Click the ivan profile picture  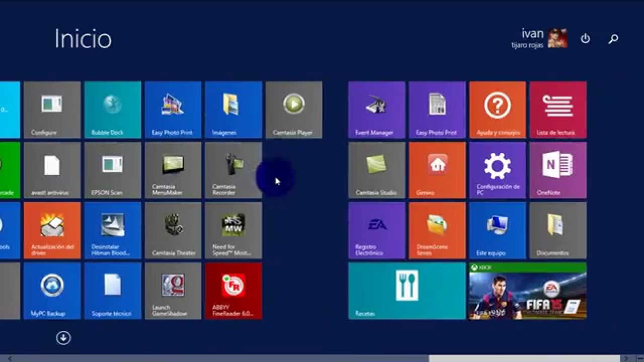tap(557, 38)
